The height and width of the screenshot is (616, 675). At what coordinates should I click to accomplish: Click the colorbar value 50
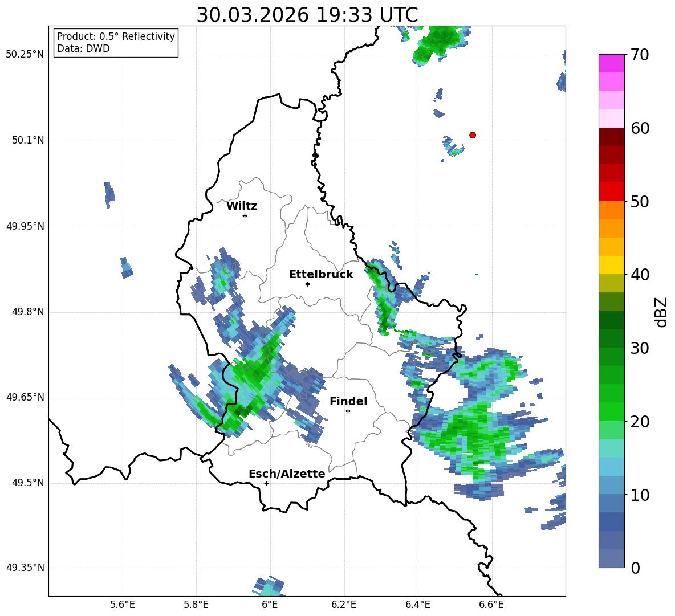[x=640, y=202]
